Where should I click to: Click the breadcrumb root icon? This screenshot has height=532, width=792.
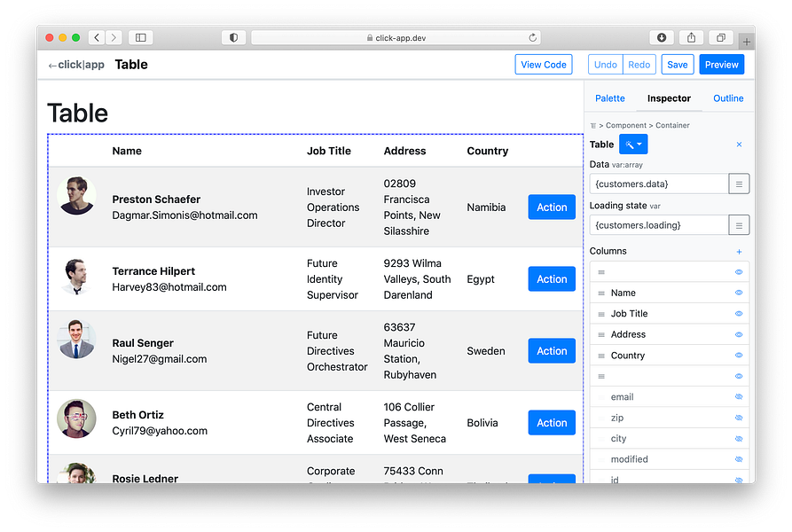click(x=593, y=126)
